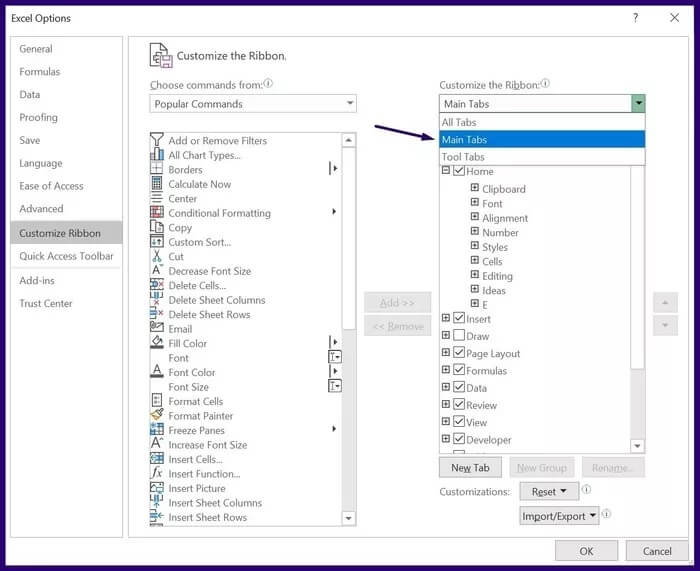Click the Borders command icon
The height and width of the screenshot is (571, 700).
pos(157,169)
